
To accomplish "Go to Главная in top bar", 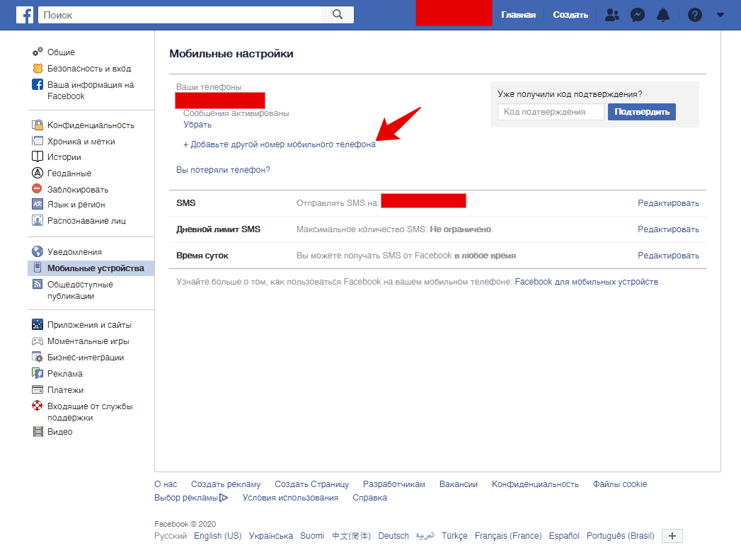I will [x=518, y=15].
